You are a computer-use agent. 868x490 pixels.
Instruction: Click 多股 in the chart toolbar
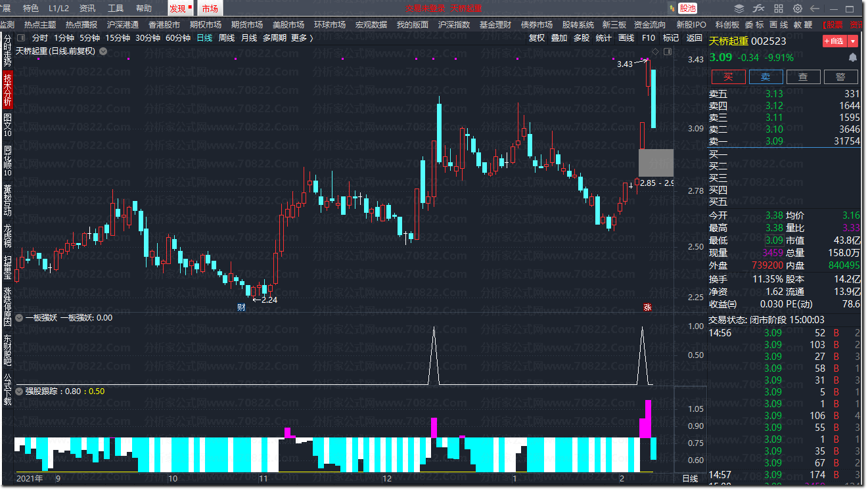coord(582,38)
